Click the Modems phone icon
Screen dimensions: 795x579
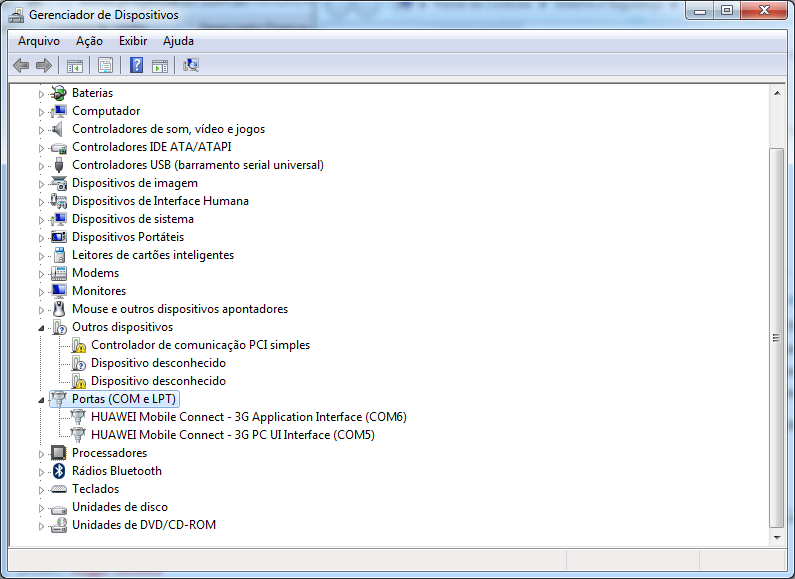(x=59, y=273)
